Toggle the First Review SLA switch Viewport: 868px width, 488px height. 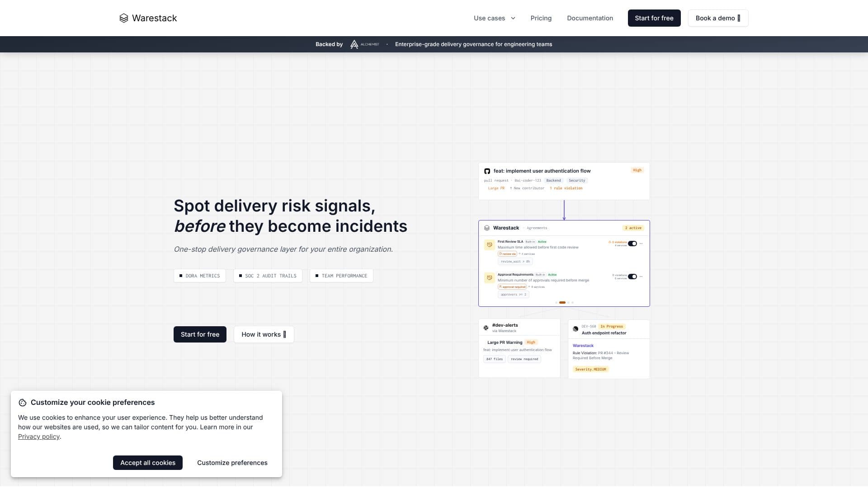click(x=632, y=244)
